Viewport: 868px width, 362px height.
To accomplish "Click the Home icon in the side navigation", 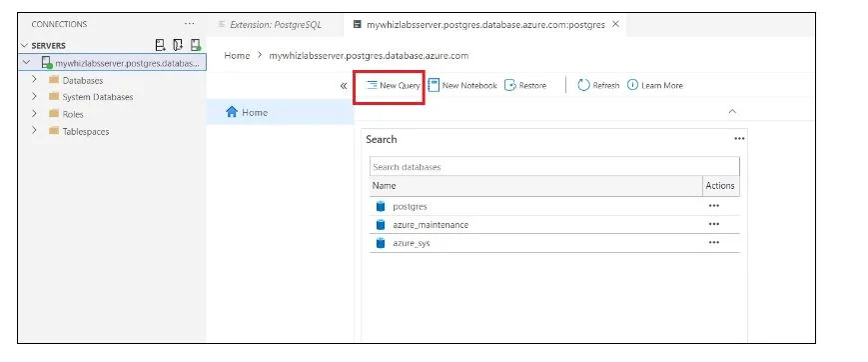I will tap(232, 112).
